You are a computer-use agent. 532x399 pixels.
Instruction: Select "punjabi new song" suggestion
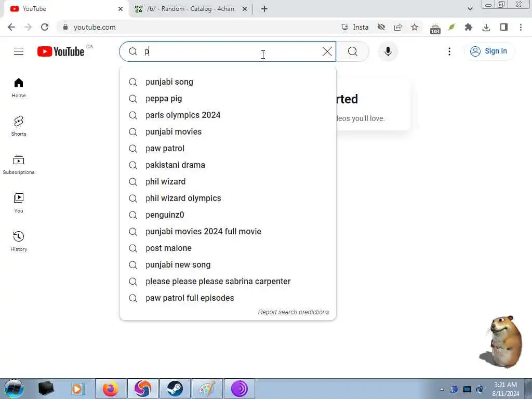[228, 264]
